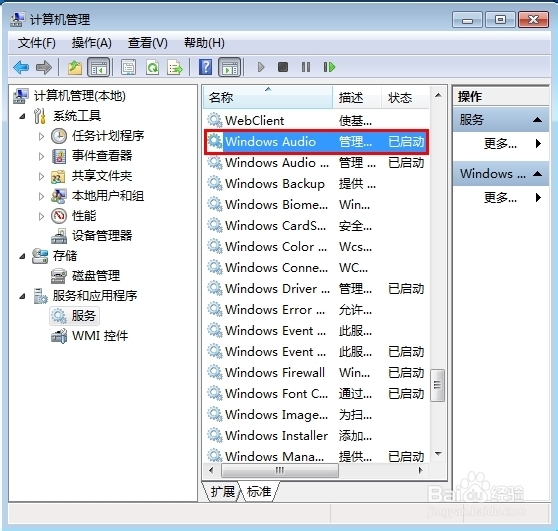Collapse the 系统工具 tree node
Viewport: 558px width, 531px height.
click(22, 116)
